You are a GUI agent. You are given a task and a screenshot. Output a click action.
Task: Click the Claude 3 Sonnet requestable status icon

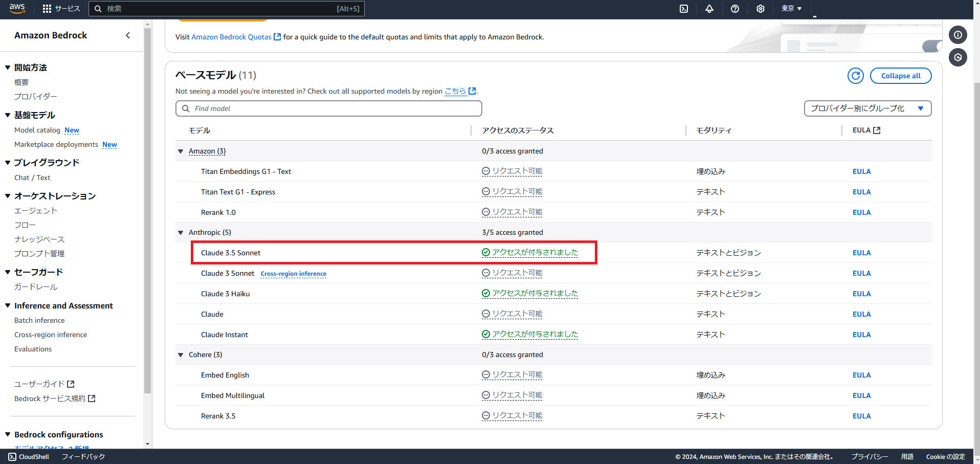coord(486,273)
